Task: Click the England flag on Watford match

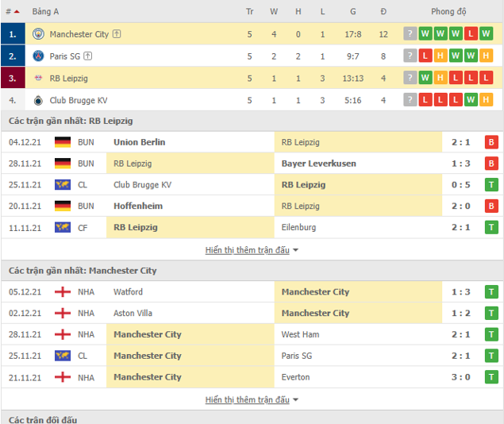Action: coord(63,292)
